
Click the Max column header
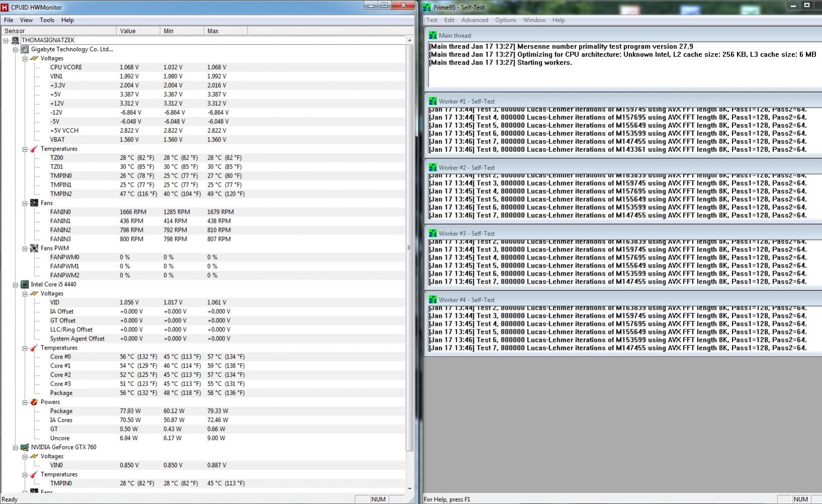pyautogui.click(x=225, y=31)
